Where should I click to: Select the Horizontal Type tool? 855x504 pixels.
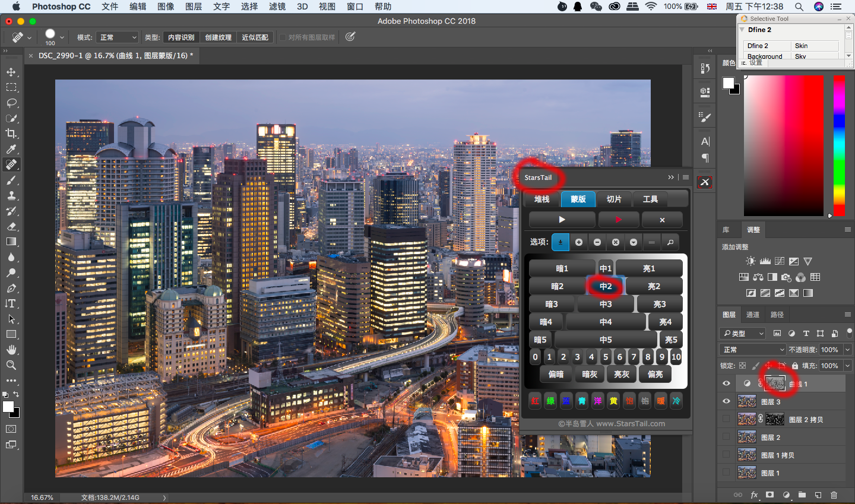pyautogui.click(x=11, y=303)
